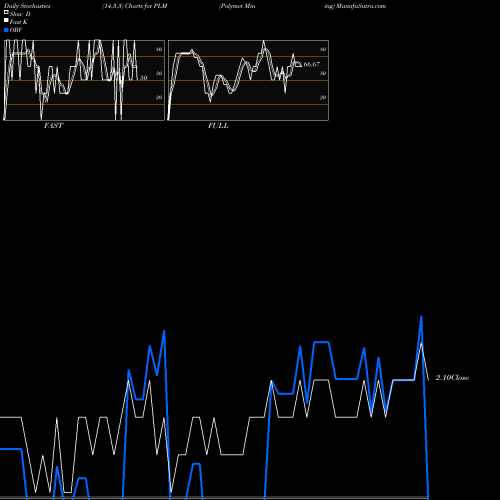Screen dimensions: 500x500
Task: Click the 2.10Close price label
Action: tap(452, 378)
